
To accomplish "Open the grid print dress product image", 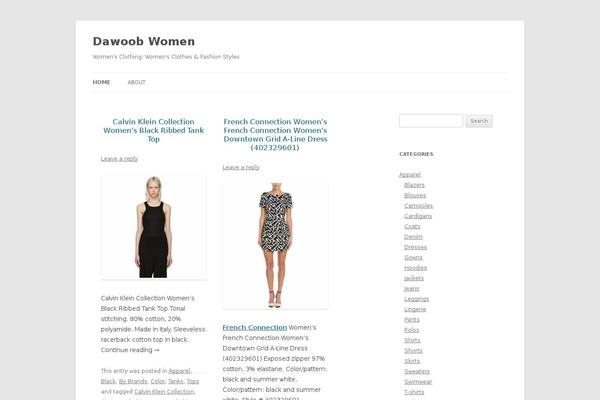I will pos(275,246).
